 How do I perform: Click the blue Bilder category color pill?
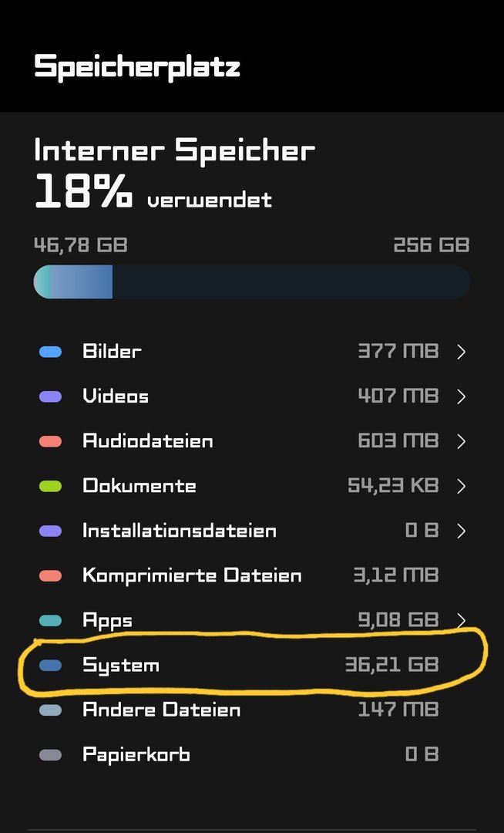pos(50,352)
